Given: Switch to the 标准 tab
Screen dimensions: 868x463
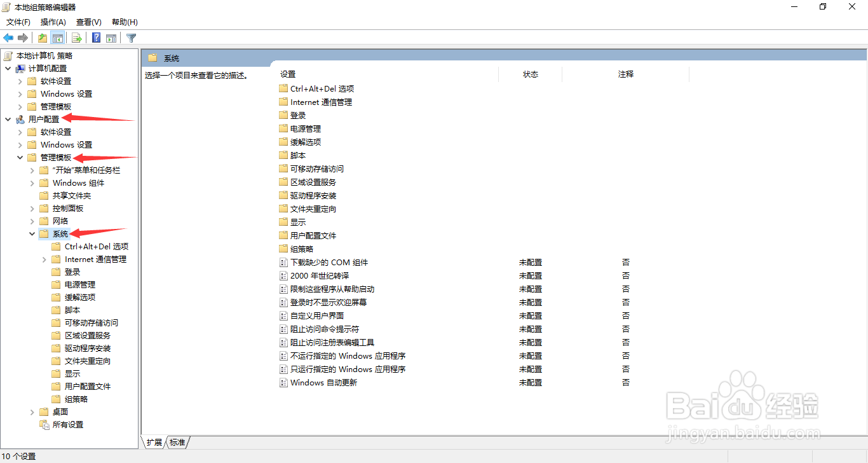Looking at the screenshot, I should coord(176,442).
